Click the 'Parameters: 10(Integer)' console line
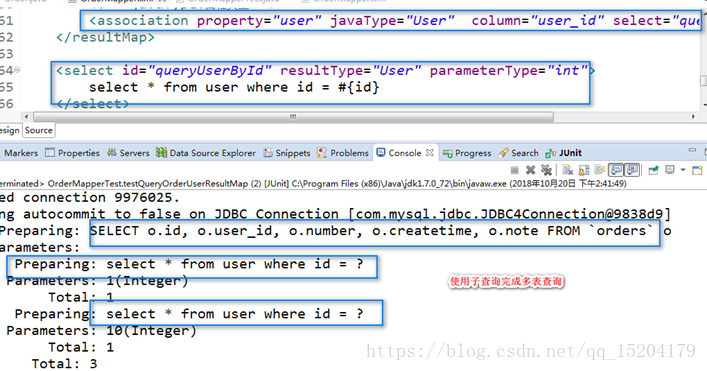 (x=101, y=330)
